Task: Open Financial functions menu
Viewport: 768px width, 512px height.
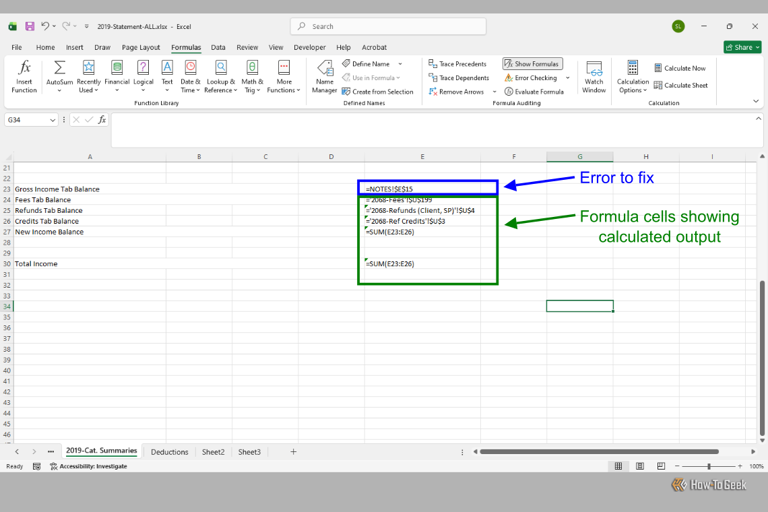Action: coord(117,76)
